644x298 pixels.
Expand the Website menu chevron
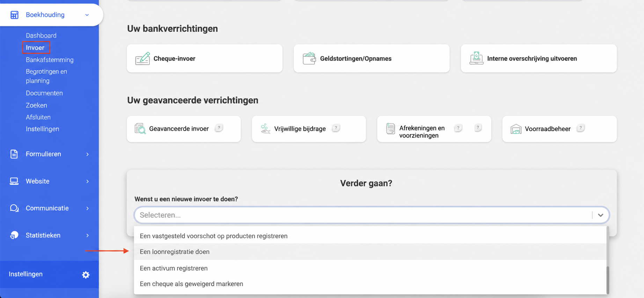point(87,181)
